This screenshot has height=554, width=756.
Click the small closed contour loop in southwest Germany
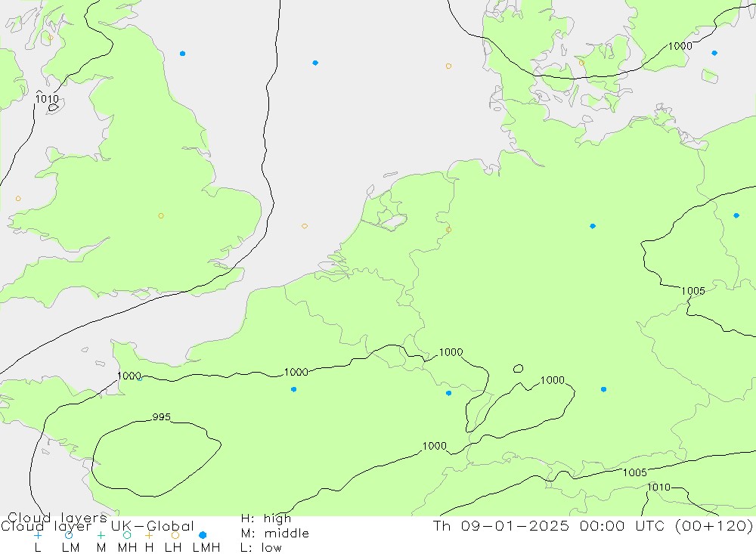coord(519,368)
